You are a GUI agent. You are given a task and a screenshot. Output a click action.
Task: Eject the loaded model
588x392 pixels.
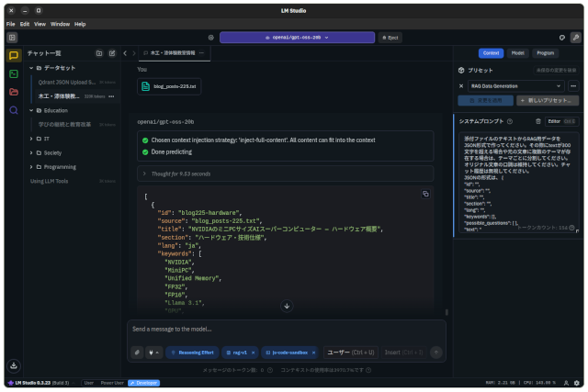tap(390, 38)
